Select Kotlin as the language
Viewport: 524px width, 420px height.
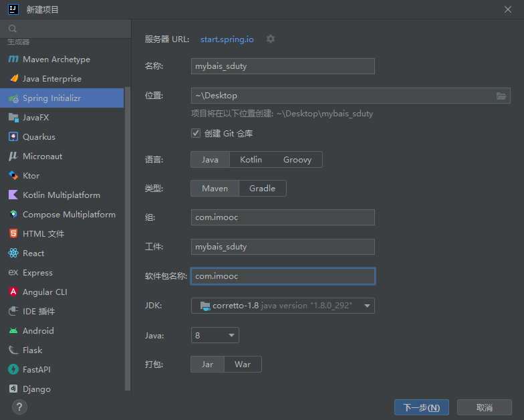tap(251, 159)
